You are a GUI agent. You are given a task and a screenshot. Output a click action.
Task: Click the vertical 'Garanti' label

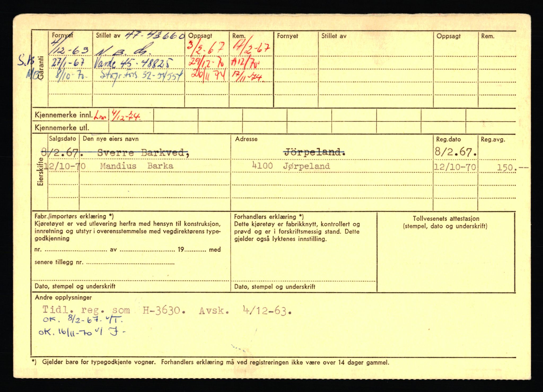click(40, 68)
